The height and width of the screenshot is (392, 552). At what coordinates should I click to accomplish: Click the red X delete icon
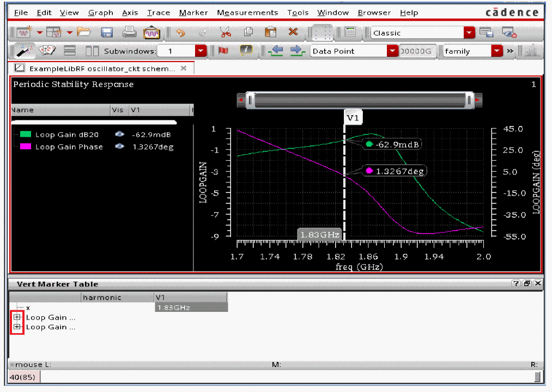[293, 32]
